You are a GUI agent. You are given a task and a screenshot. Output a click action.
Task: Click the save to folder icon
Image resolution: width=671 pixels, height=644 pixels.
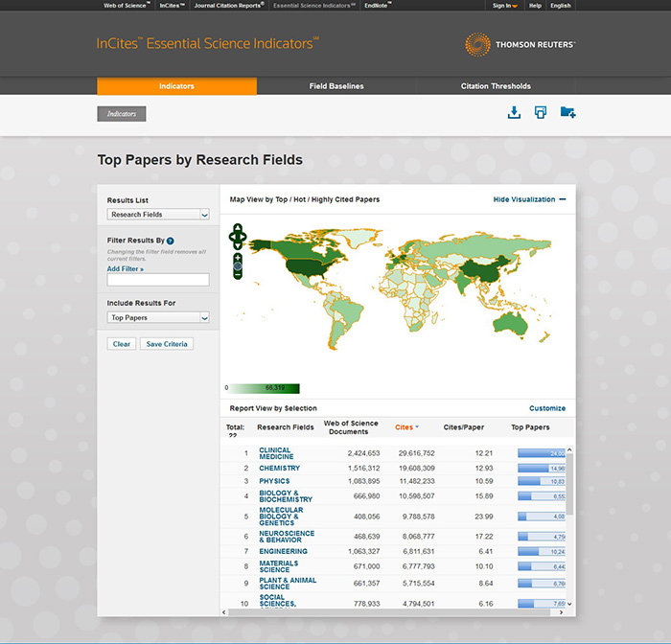pyautogui.click(x=567, y=112)
